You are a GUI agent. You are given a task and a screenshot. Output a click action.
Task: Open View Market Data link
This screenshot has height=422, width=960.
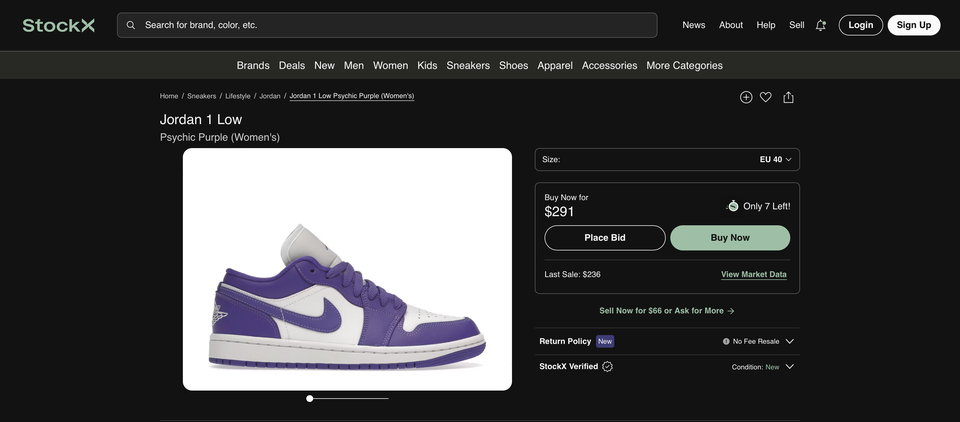pos(754,274)
